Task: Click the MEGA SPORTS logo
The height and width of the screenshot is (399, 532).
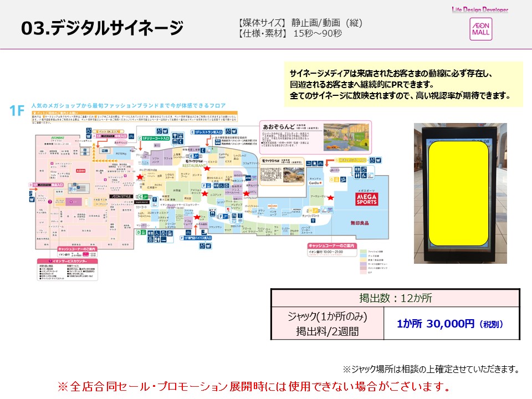Action: coord(366,198)
